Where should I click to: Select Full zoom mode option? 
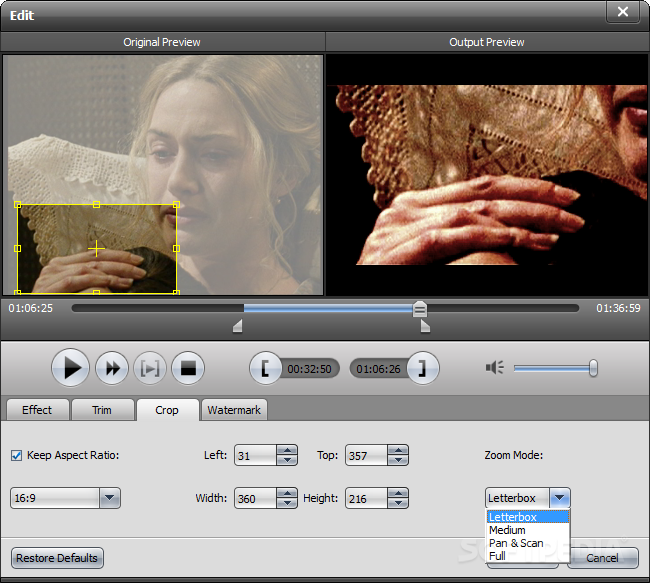tap(528, 556)
